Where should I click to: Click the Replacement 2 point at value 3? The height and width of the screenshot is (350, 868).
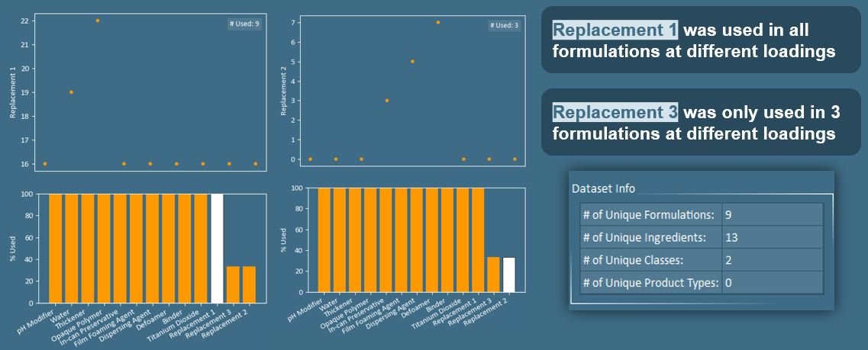[x=387, y=101]
